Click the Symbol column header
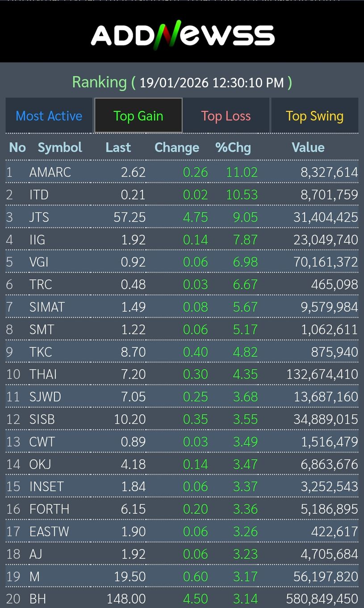364x608 pixels. click(x=60, y=148)
